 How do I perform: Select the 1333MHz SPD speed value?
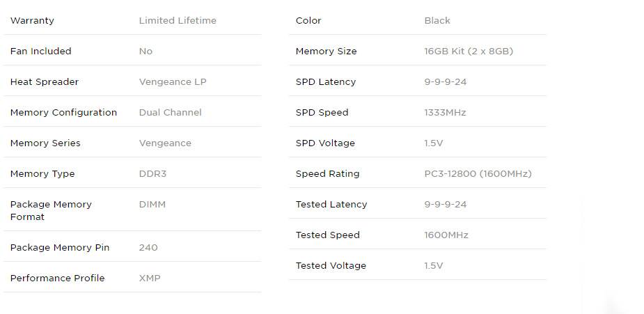click(445, 113)
